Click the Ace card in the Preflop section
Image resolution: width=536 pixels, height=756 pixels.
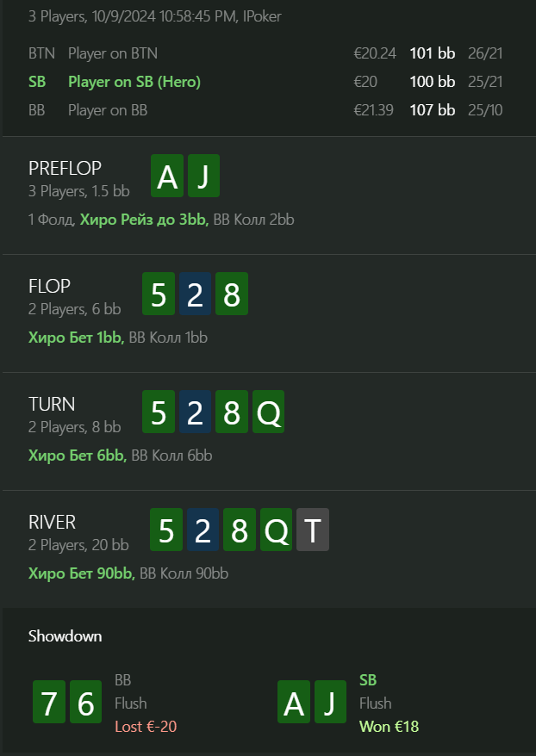tap(167, 177)
